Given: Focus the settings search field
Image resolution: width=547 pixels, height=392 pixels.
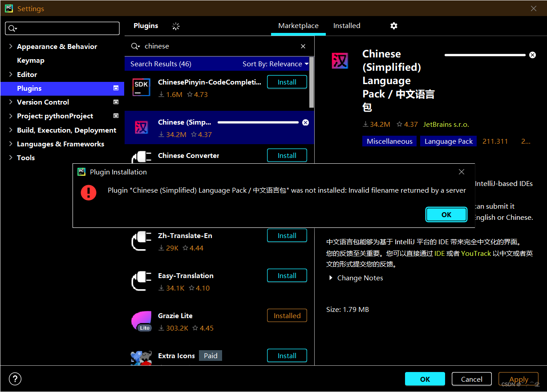Looking at the screenshot, I should point(62,28).
